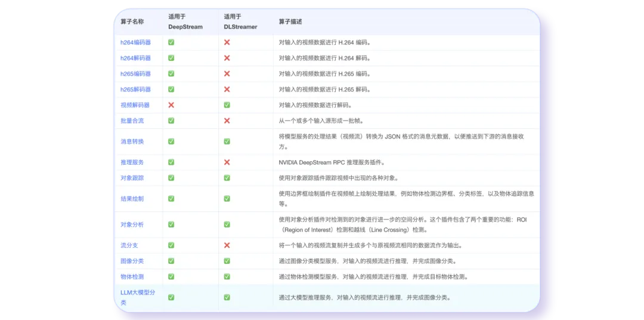Viewport: 644px width, 320px height.
Task: Click DLStreamer green check for 结果绘制
Action: pyautogui.click(x=227, y=199)
